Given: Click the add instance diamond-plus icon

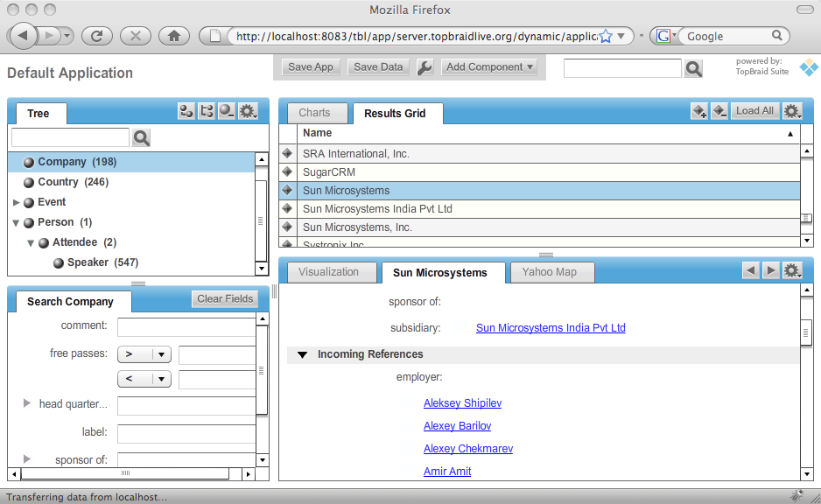Looking at the screenshot, I should pos(699,111).
